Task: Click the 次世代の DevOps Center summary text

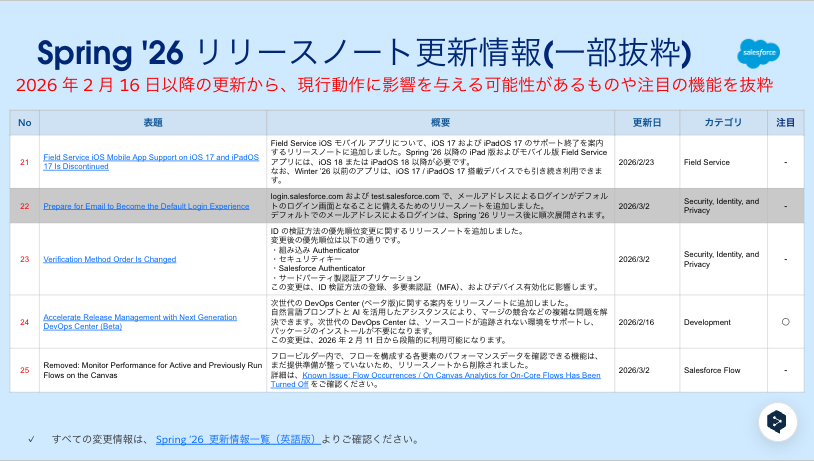Action: [x=439, y=321]
